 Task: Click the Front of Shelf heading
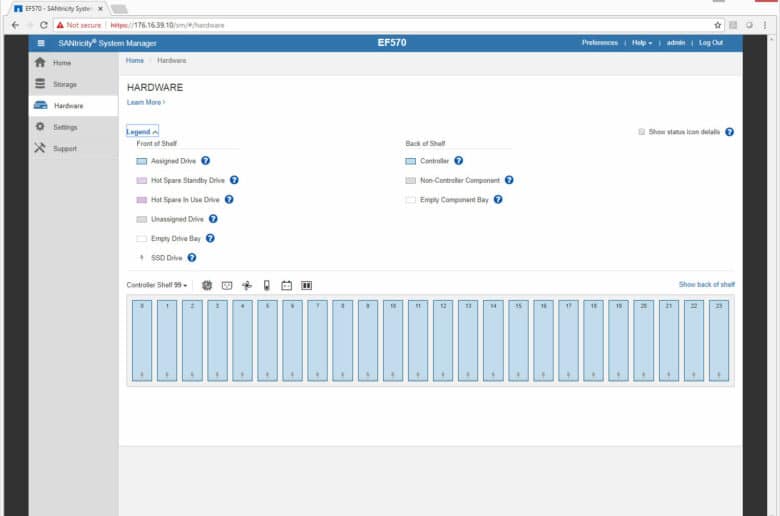[x=157, y=143]
